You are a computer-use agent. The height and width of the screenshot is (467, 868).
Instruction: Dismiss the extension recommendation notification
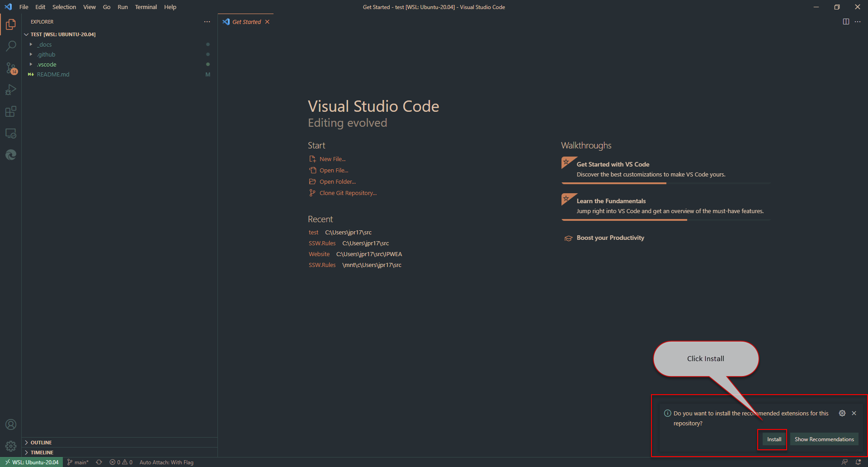point(854,413)
